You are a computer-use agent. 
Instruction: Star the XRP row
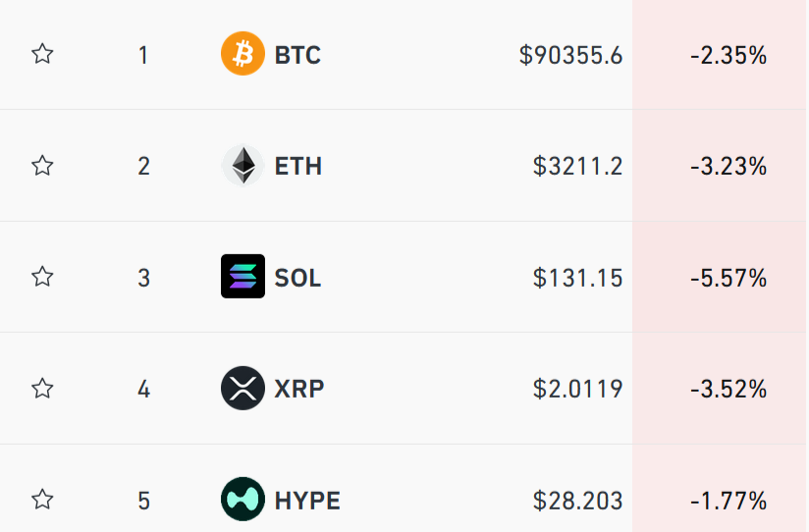pos(42,389)
